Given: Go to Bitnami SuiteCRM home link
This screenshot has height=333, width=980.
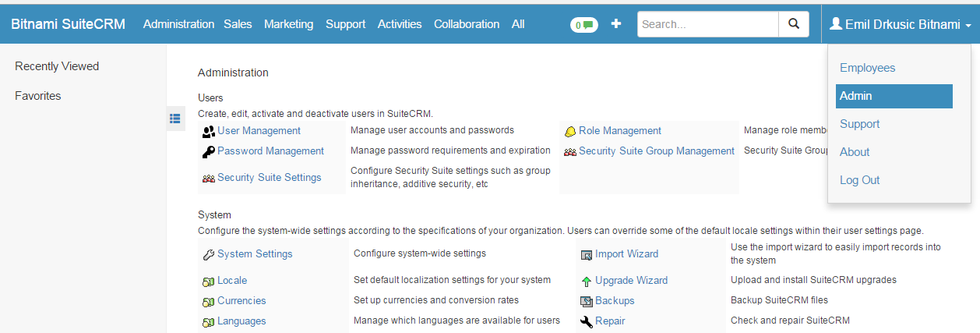Looking at the screenshot, I should 68,24.
